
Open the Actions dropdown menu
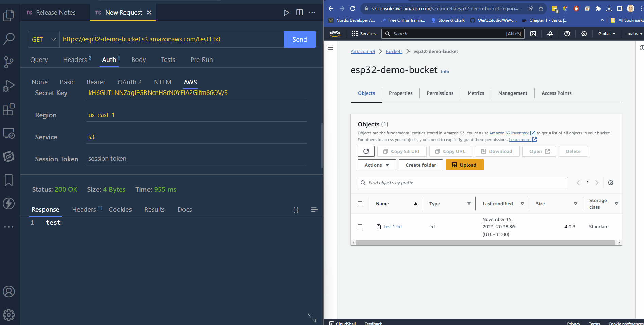coord(376,165)
